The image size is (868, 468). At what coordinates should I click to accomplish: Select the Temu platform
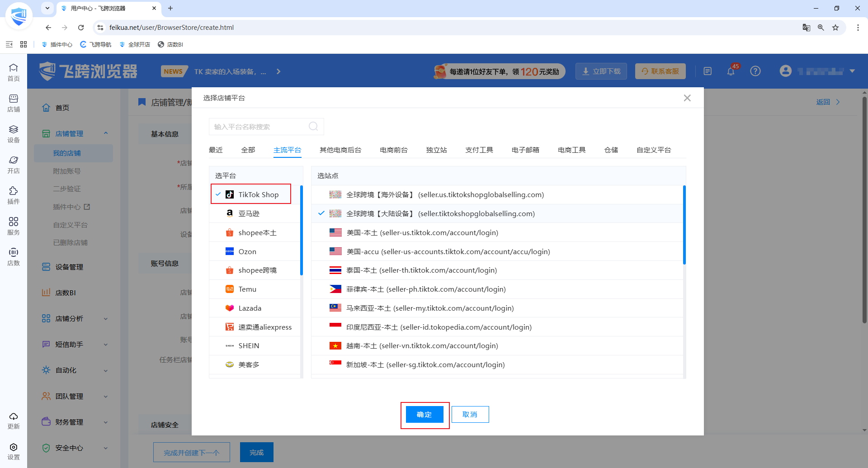click(255, 289)
